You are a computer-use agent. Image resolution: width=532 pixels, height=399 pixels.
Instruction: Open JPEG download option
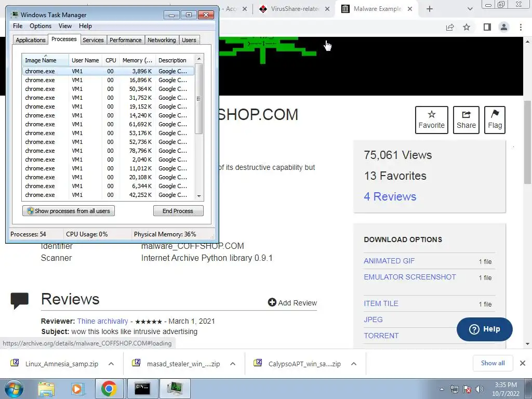tap(373, 320)
